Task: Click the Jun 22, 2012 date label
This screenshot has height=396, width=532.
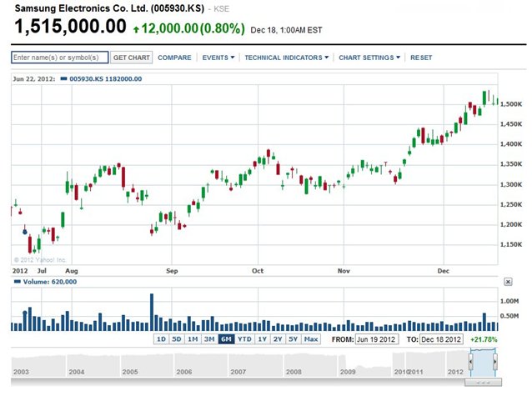Action: (x=34, y=78)
